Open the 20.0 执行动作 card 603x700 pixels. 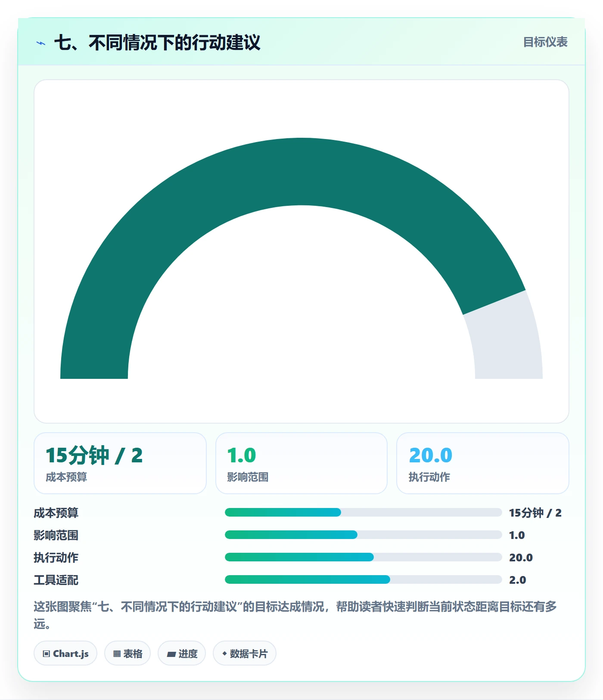(483, 463)
